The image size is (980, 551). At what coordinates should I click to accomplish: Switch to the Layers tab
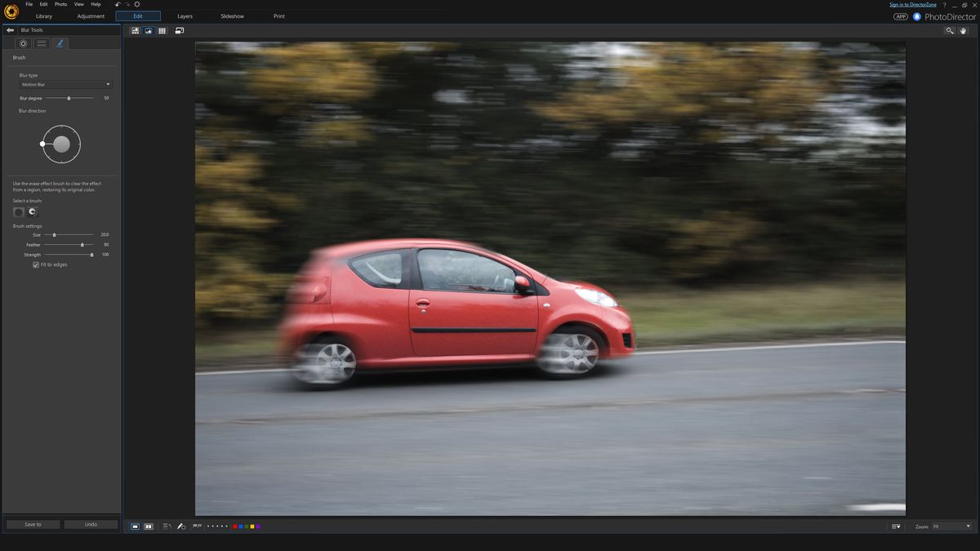pyautogui.click(x=185, y=16)
